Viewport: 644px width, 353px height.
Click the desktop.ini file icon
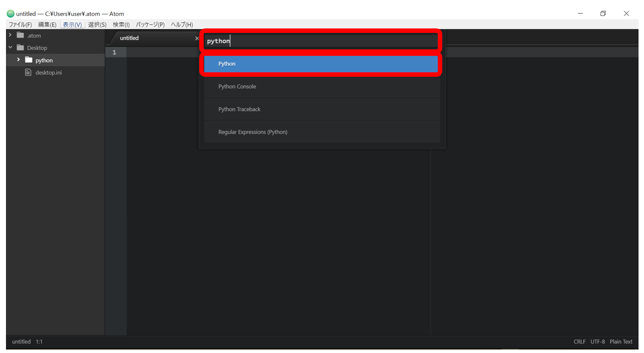(28, 73)
